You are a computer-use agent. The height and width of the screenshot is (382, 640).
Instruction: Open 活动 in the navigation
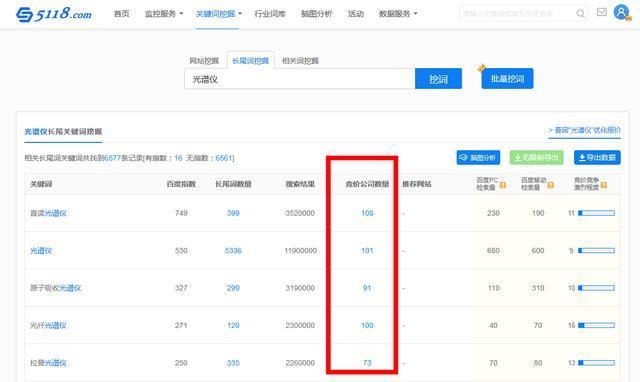tap(356, 14)
